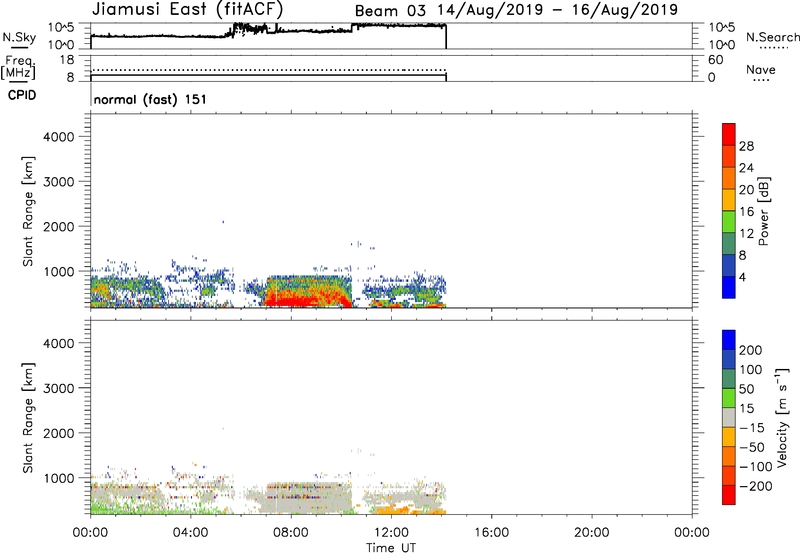Click the light green Power colorbar segment near 12

click(x=729, y=222)
